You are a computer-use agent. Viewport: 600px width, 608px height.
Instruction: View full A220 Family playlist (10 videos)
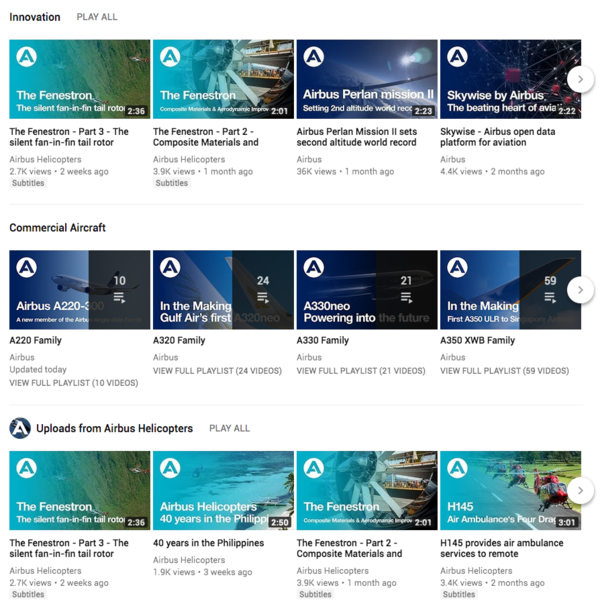pyautogui.click(x=74, y=383)
